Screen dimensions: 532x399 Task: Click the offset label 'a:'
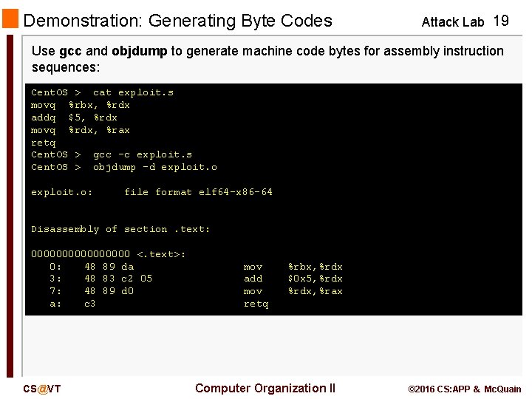[x=55, y=304]
